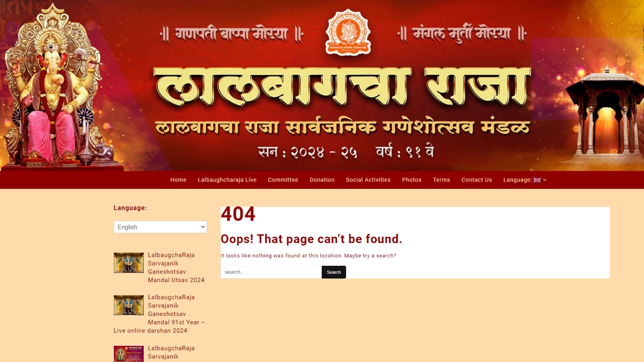
Task: Open the Utsav 2024 post thumbnail
Action: tap(129, 263)
